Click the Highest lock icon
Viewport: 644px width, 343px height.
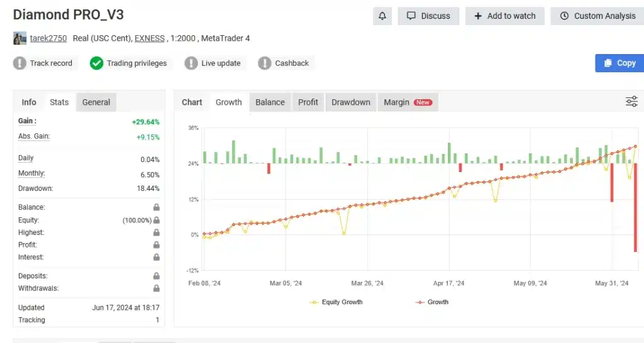(x=157, y=232)
